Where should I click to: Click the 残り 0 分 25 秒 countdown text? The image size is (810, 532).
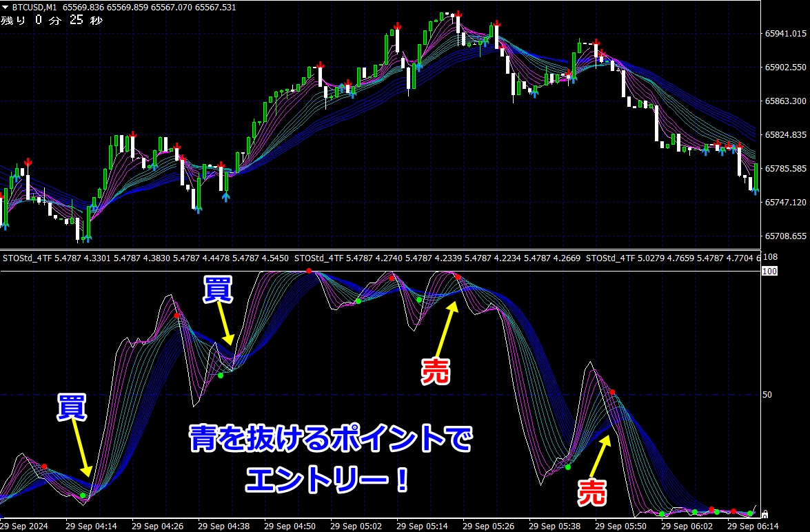tap(52, 21)
